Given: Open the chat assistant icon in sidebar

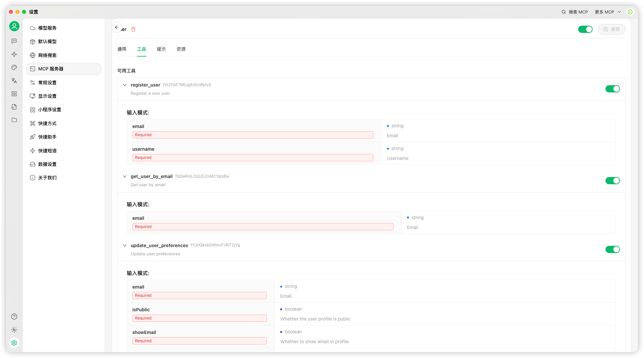Looking at the screenshot, I should [x=14, y=41].
